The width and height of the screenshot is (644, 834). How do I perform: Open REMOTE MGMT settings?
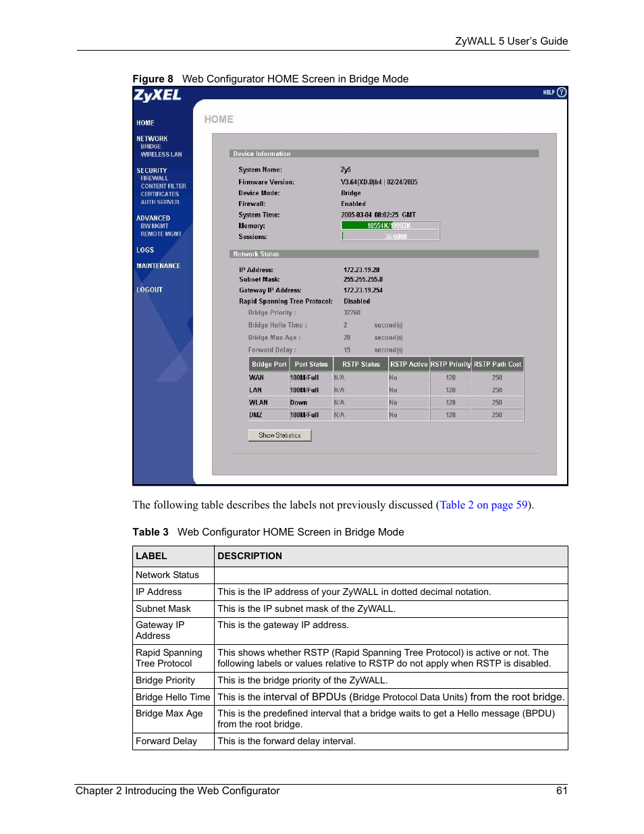click(161, 234)
